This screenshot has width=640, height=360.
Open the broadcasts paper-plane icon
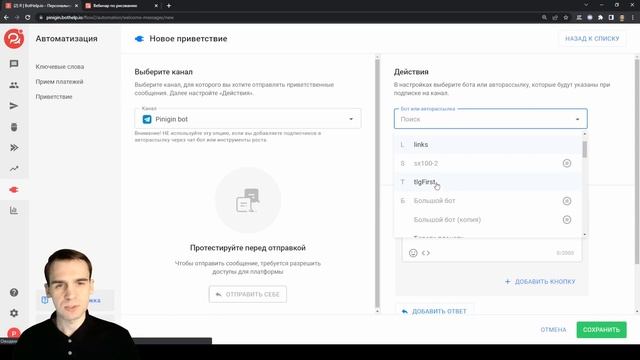pos(14,106)
